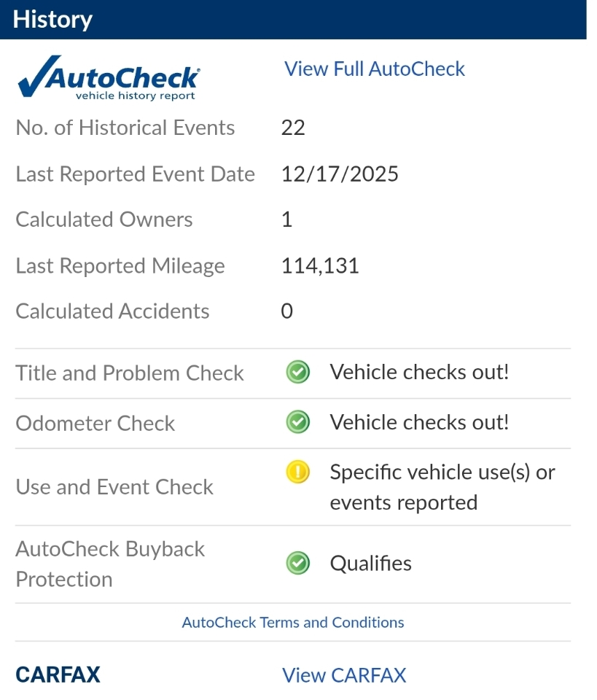Viewport: 597px width, 700px height.
Task: Click the green check beside Odometer Check
Action: 297,422
